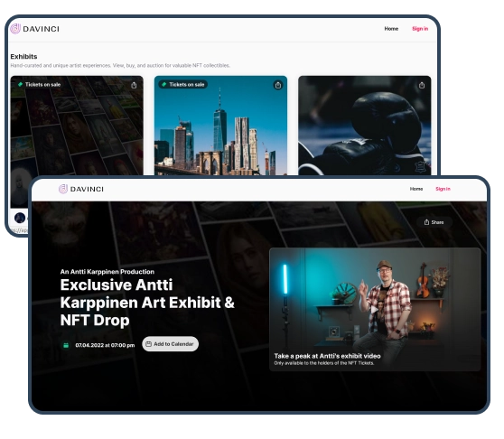This screenshot has width=504, height=439.
Task: Click the Exclusive Antti Karppinen Art Exhibit title
Action: coord(147,303)
